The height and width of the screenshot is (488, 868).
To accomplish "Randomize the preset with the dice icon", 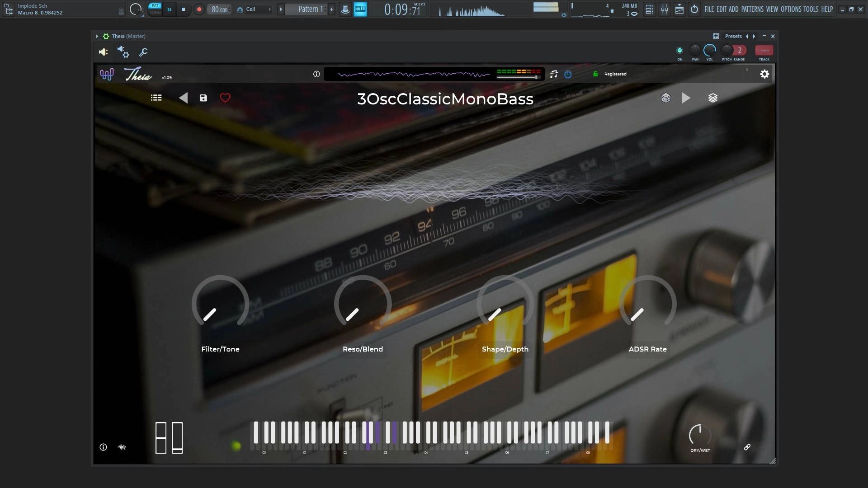I will 666,98.
